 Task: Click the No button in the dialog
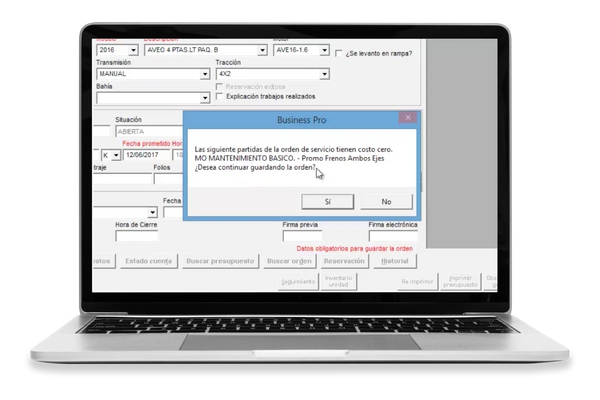[386, 202]
